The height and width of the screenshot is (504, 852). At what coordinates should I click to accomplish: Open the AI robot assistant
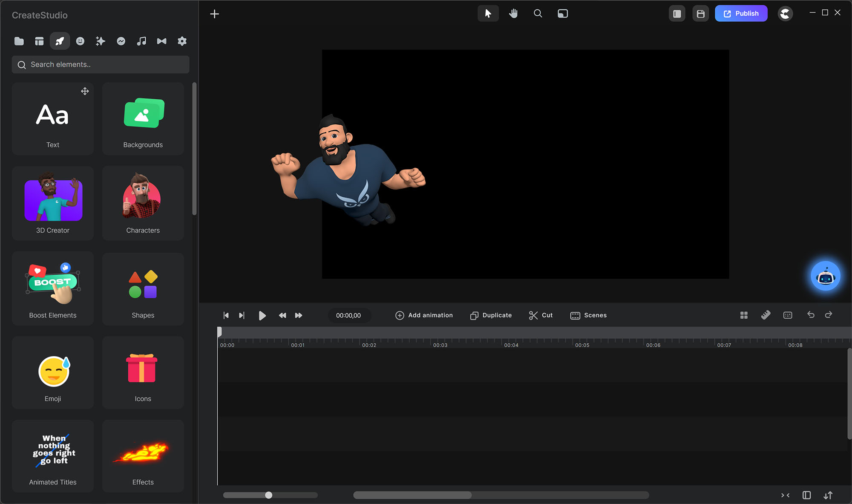click(825, 276)
